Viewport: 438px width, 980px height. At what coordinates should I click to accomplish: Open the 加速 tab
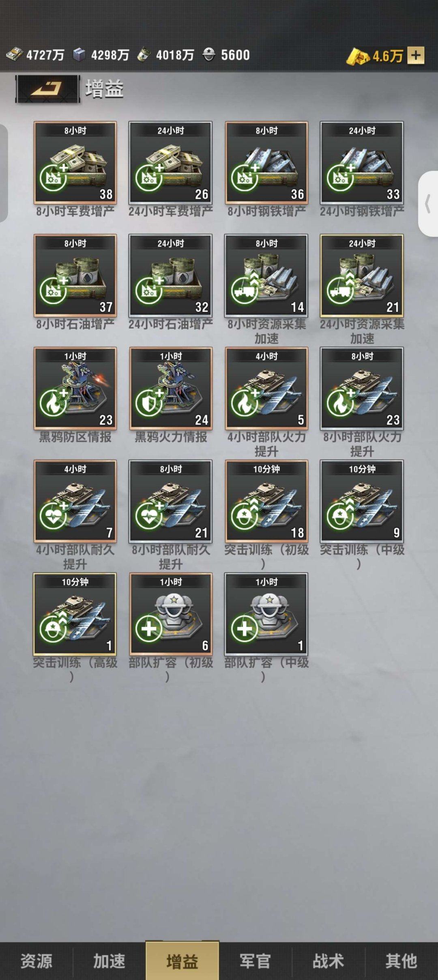109,961
